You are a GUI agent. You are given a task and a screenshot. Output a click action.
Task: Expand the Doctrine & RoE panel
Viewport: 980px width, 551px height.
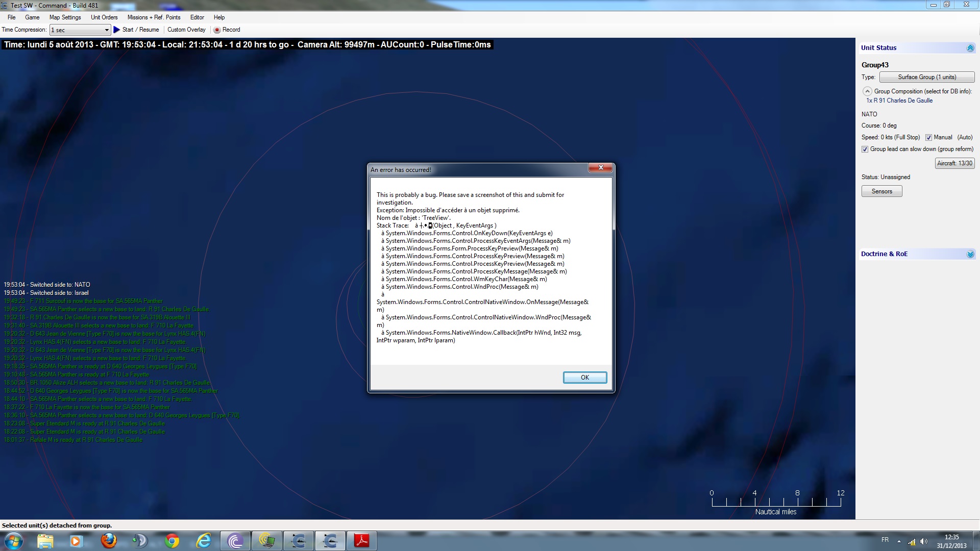click(970, 254)
